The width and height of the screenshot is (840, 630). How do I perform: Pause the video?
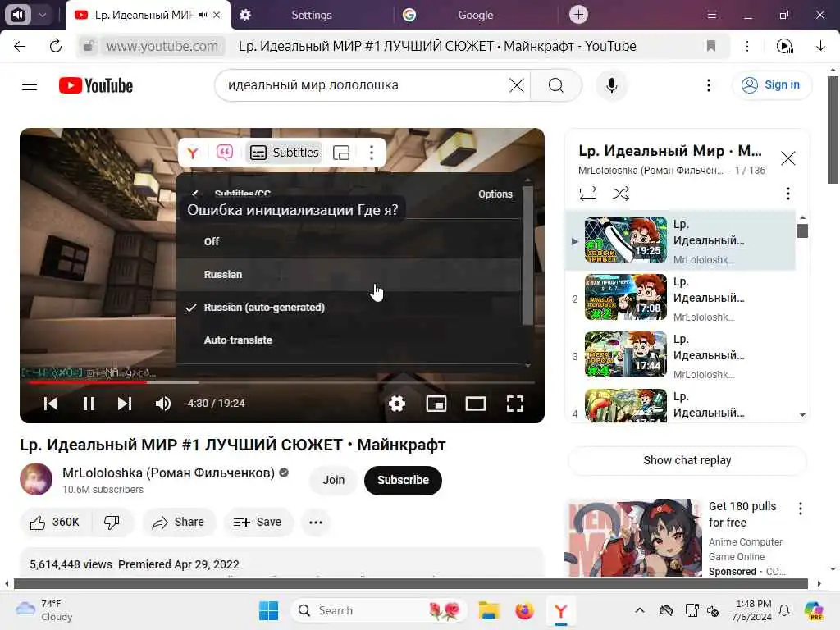pos(89,404)
